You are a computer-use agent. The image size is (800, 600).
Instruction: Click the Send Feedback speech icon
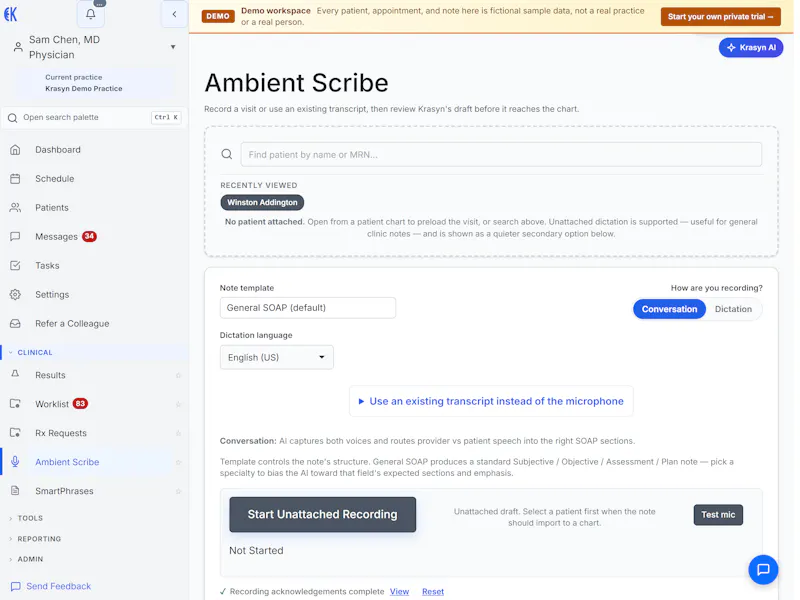16,587
